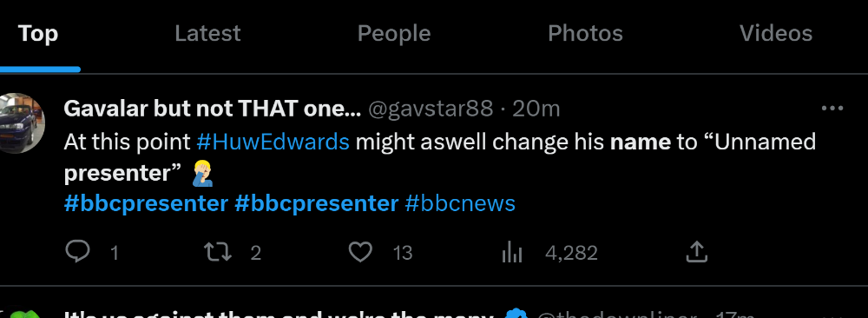
Task: Open reply on Gavalar's tweet
Action: click(77, 252)
